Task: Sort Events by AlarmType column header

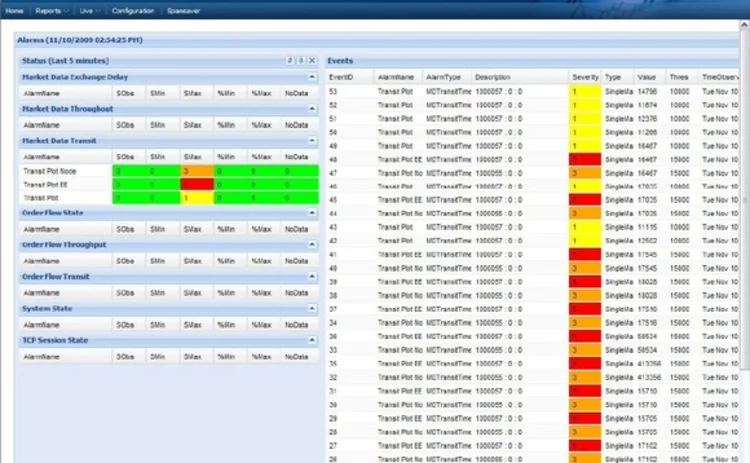Action: pyautogui.click(x=447, y=77)
